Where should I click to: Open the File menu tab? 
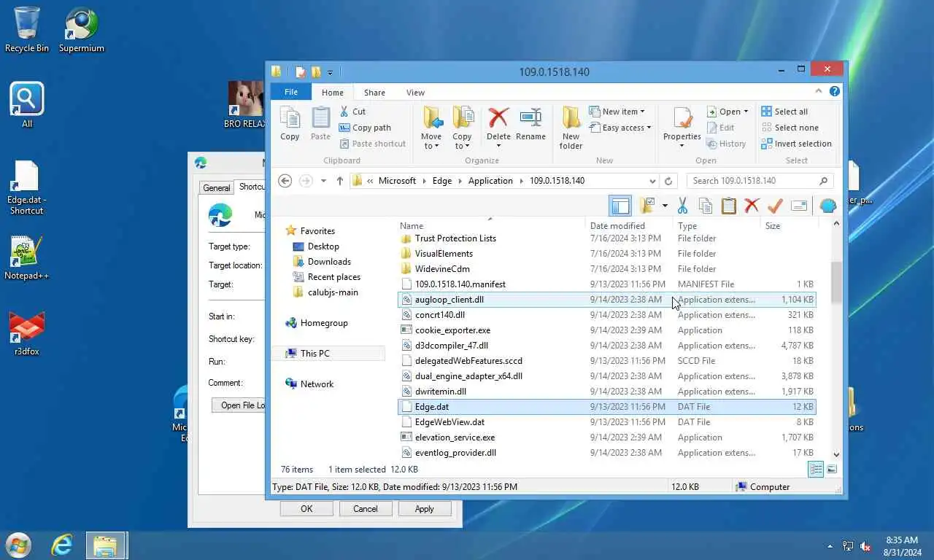[x=291, y=92]
